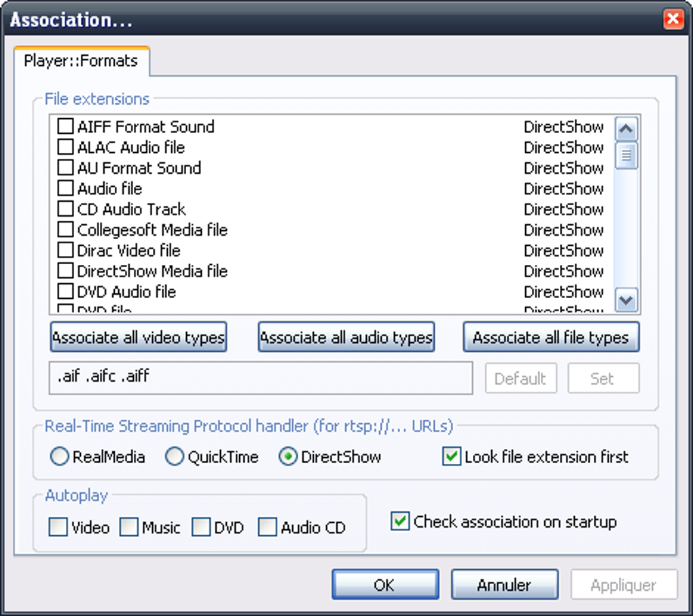Select the RealMedia radio button
693x616 pixels.
point(60,457)
